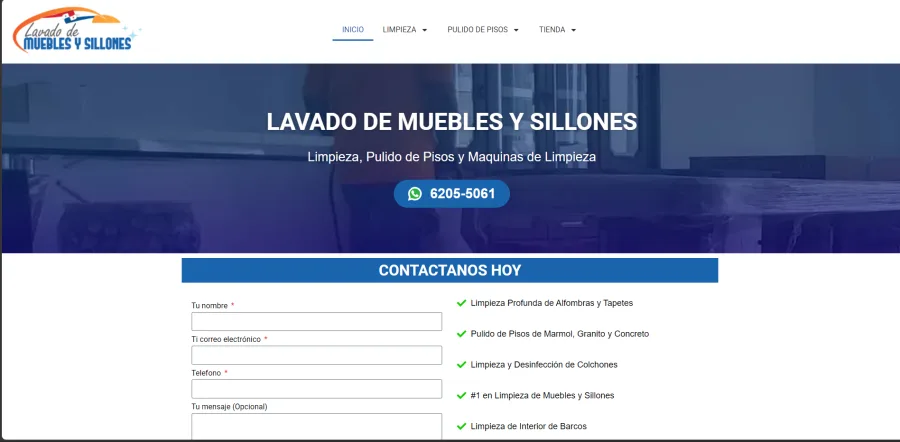Click text Limpieza y Desinfección de Colchones
Screen dimensions: 900x442
[544, 365]
